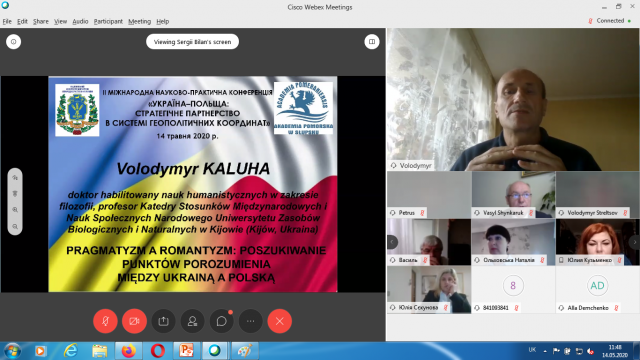Open PowerPoint from the taskbar
The image size is (640, 360).
(x=186, y=351)
